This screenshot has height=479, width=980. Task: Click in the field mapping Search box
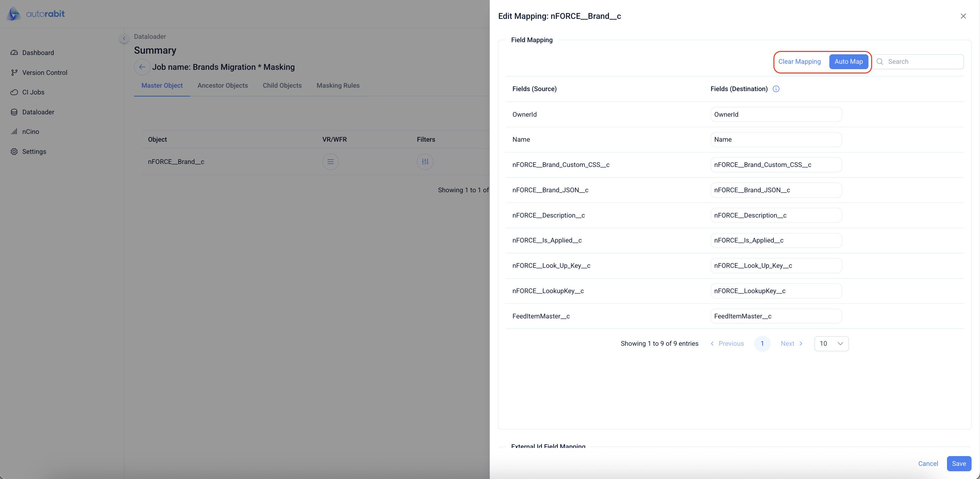click(x=923, y=62)
